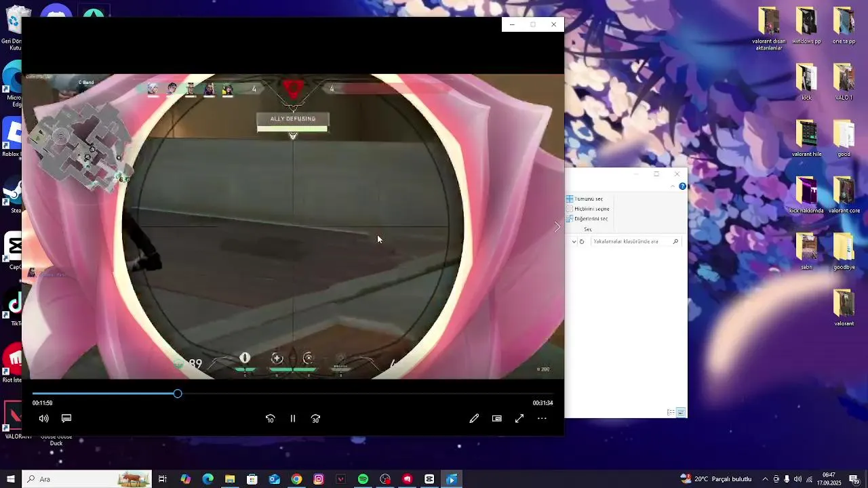868x488 pixels.
Task: Click the seek bar position thumb
Action: (178, 394)
